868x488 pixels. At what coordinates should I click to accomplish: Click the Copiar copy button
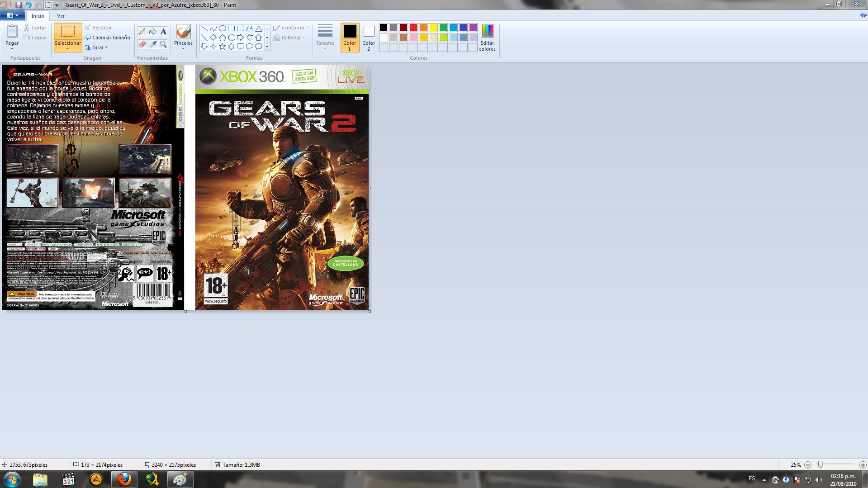[35, 38]
